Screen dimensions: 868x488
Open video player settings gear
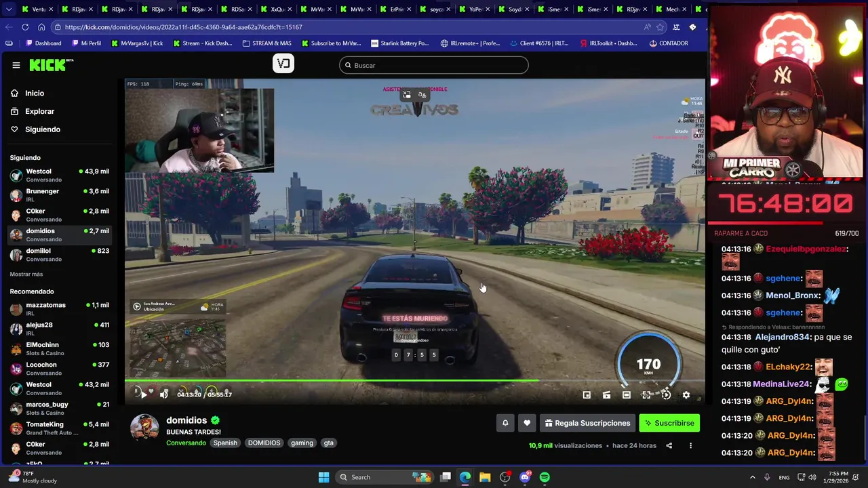click(x=686, y=395)
